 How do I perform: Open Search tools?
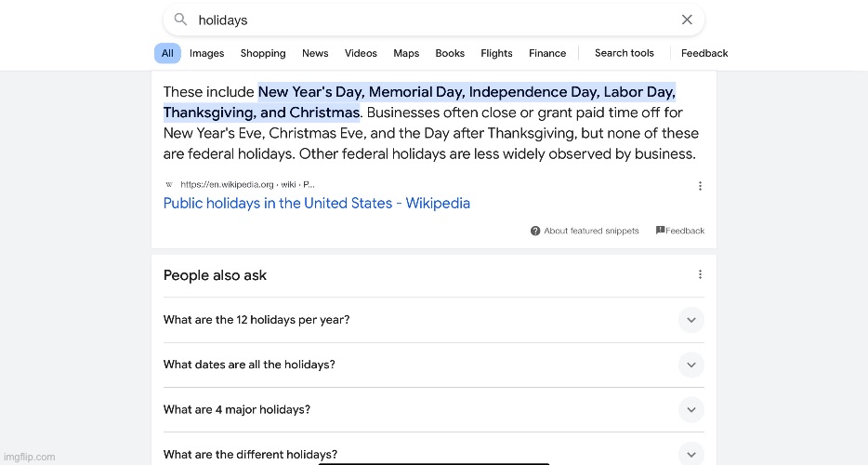[x=624, y=53]
